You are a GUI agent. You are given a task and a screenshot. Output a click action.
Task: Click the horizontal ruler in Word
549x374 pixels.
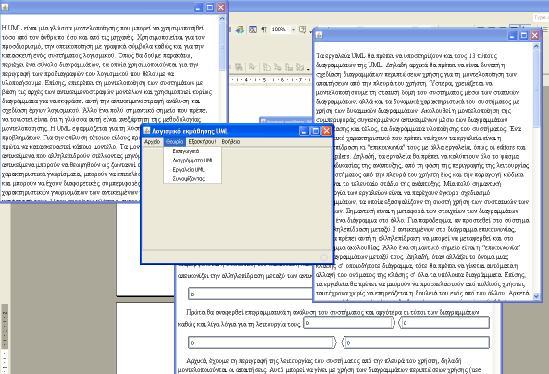click(270, 80)
